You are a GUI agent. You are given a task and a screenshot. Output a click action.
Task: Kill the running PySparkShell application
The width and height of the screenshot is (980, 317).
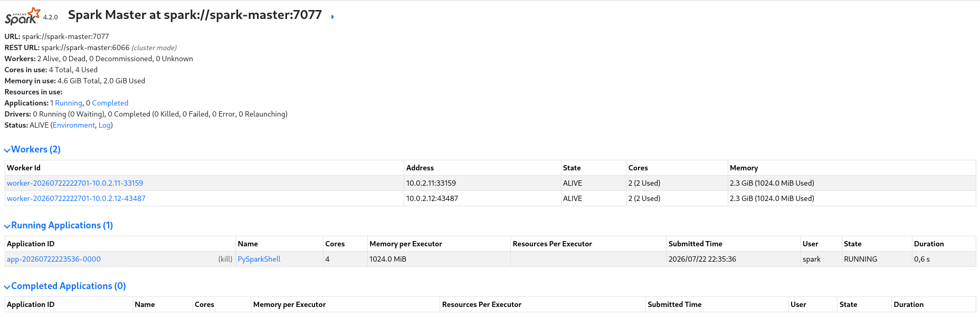tap(225, 259)
